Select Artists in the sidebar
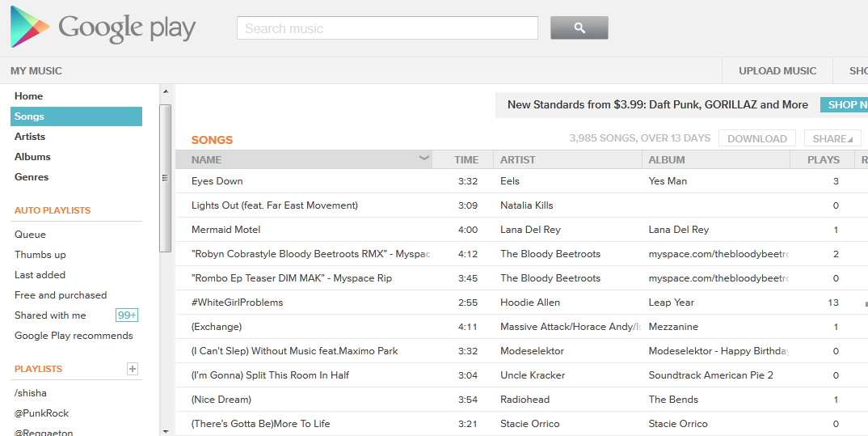 (x=30, y=137)
